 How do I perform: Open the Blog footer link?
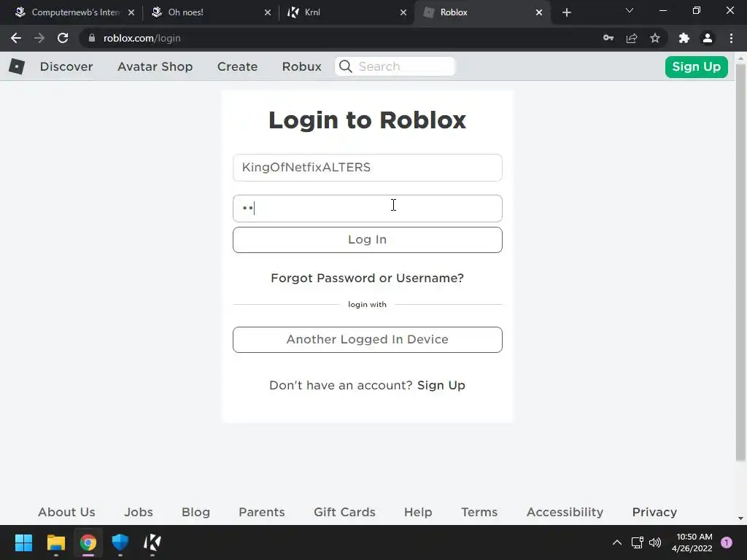[196, 512]
